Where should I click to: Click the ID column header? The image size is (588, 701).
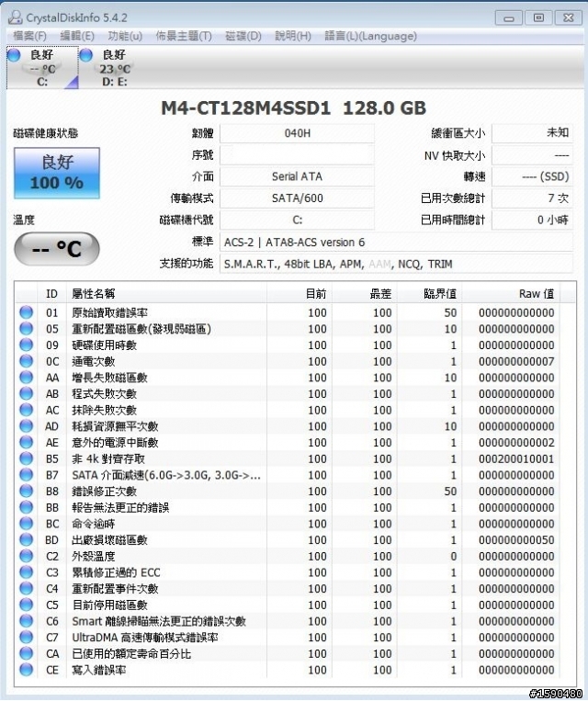[51, 294]
